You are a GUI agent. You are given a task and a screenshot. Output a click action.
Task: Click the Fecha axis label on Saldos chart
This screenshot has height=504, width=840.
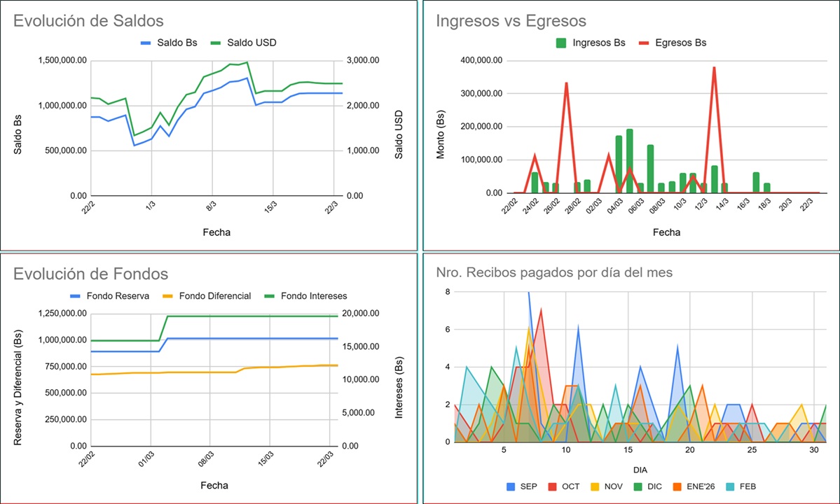tap(216, 232)
